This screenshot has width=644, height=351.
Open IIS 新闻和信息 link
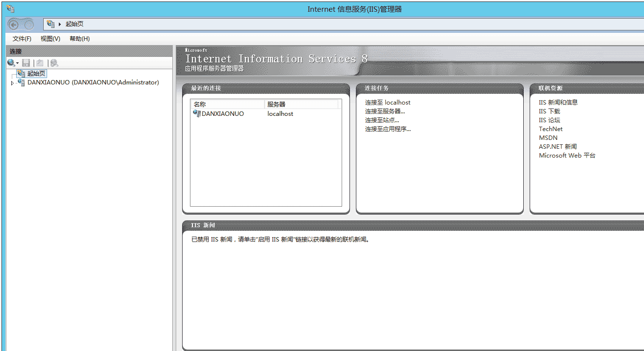[558, 103]
